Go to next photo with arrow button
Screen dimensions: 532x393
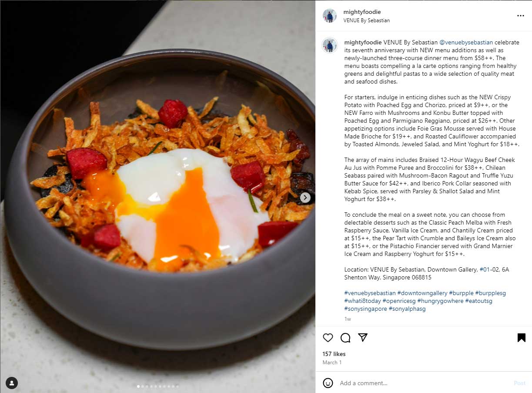click(x=305, y=198)
